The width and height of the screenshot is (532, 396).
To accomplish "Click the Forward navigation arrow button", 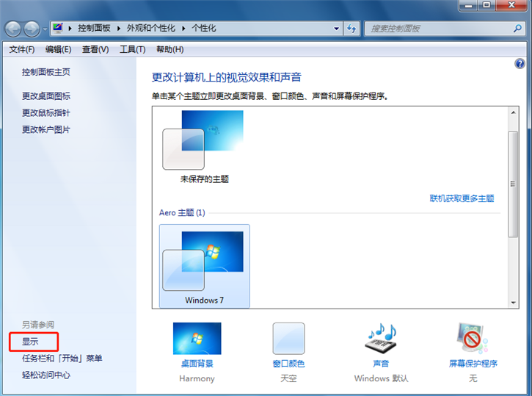I will tap(32, 29).
